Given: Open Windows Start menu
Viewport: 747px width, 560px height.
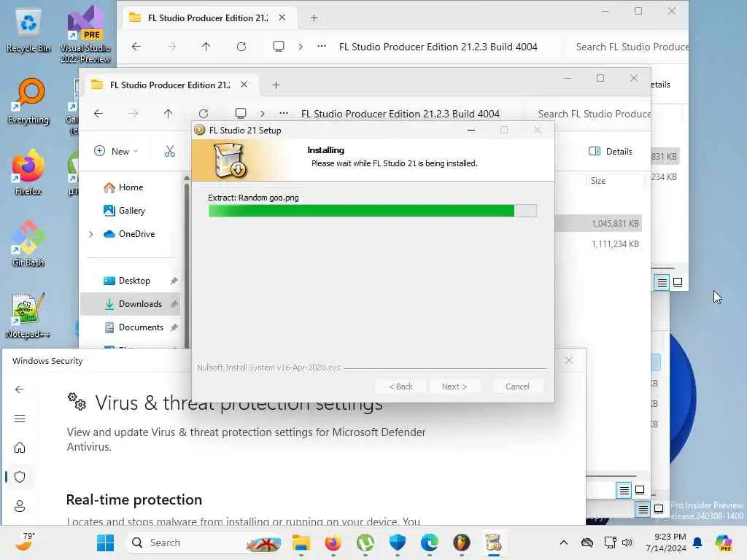Looking at the screenshot, I should tap(105, 542).
